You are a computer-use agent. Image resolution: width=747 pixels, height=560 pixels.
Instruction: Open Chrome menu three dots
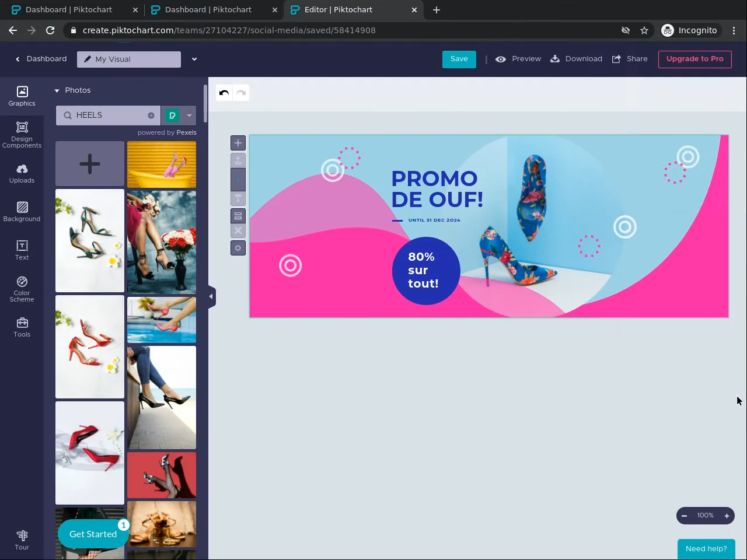(734, 30)
